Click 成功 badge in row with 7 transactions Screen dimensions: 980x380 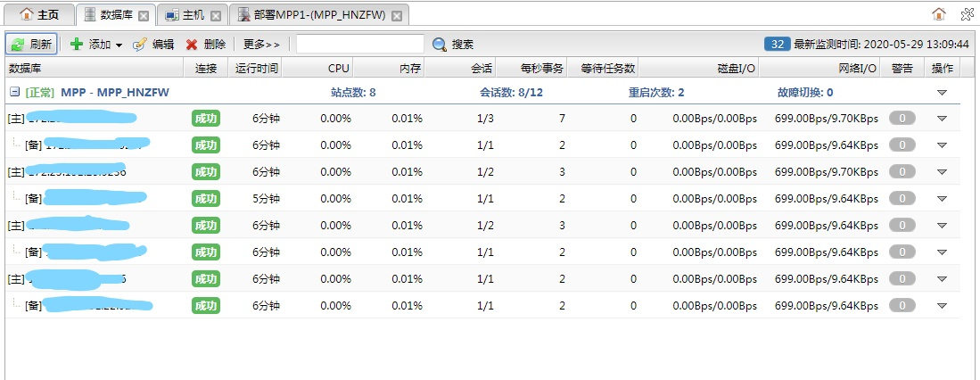pos(206,118)
